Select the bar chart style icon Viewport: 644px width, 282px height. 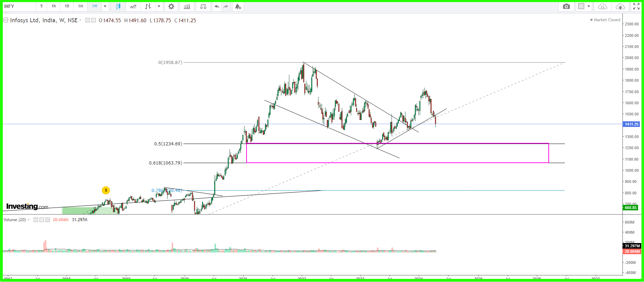click(148, 6)
